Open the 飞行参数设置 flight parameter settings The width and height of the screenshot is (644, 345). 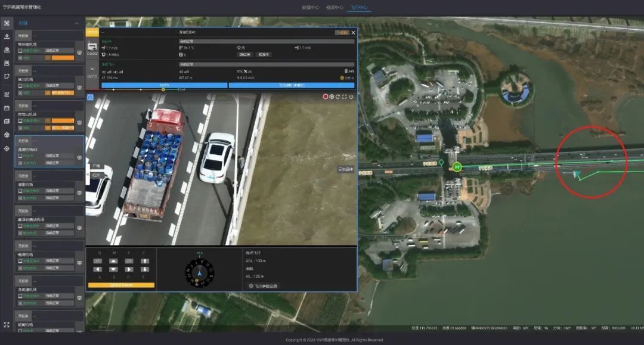263,286
